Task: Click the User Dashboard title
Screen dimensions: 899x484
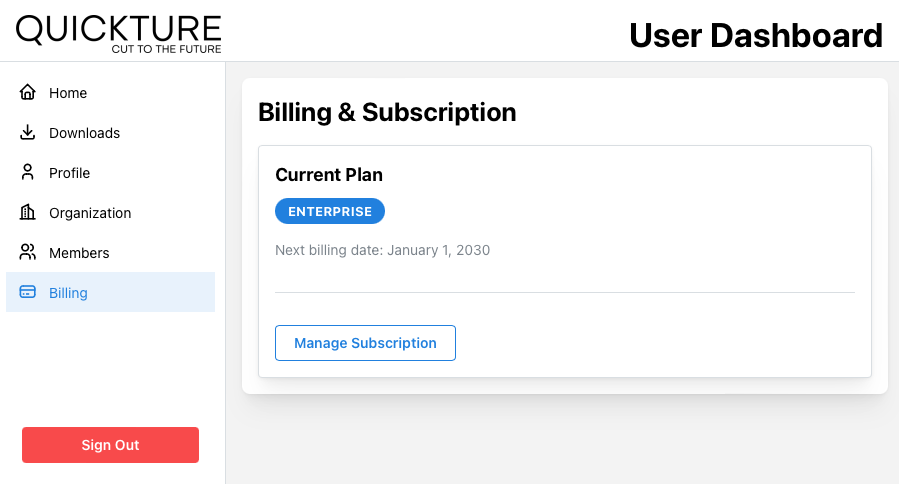Action: [x=756, y=35]
